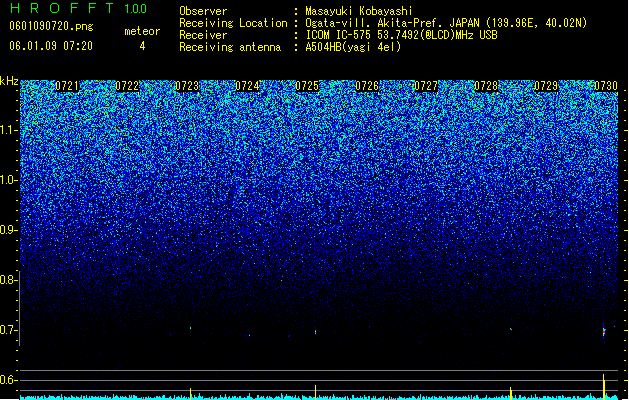629x400 pixels.
Task: Click the 0726 time marker
Action: tap(367, 86)
